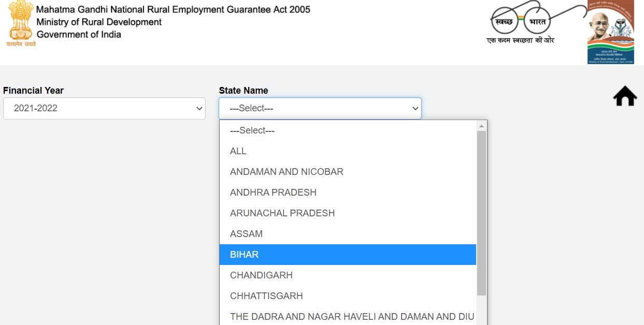The image size is (644, 325).
Task: Select ALL in the state list
Action: (348, 151)
